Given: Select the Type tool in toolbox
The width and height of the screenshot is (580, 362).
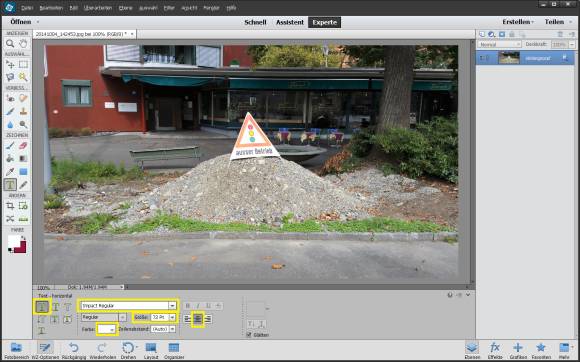Looking at the screenshot, I should tap(10, 184).
